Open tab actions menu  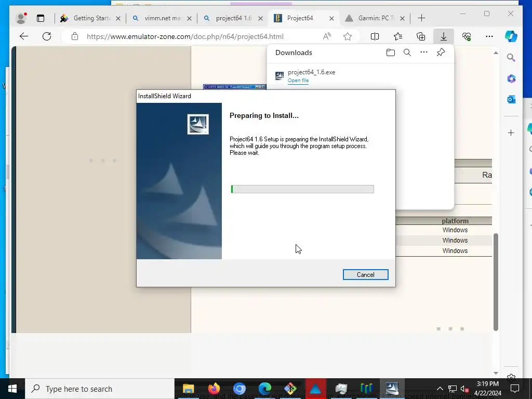coord(41,18)
